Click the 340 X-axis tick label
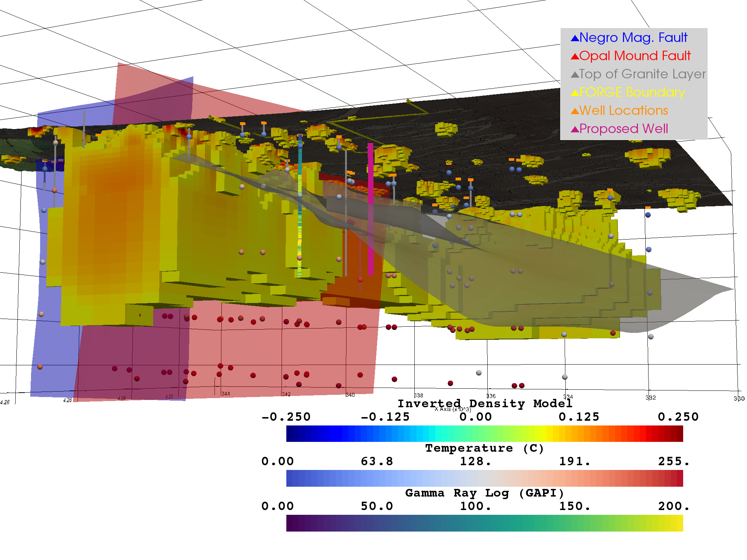 [350, 395]
